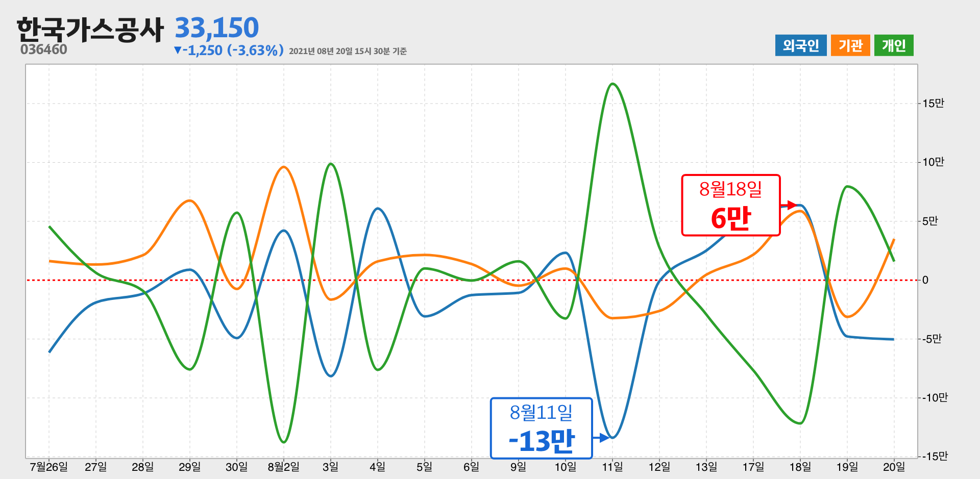Click x-axis label 12일
Viewport: 980px width, 479px height.
pos(659,467)
